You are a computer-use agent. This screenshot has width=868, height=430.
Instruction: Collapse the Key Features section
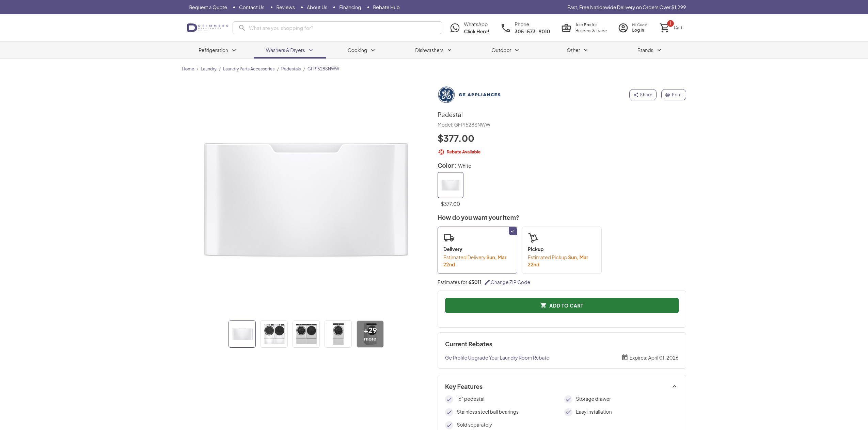(674, 386)
